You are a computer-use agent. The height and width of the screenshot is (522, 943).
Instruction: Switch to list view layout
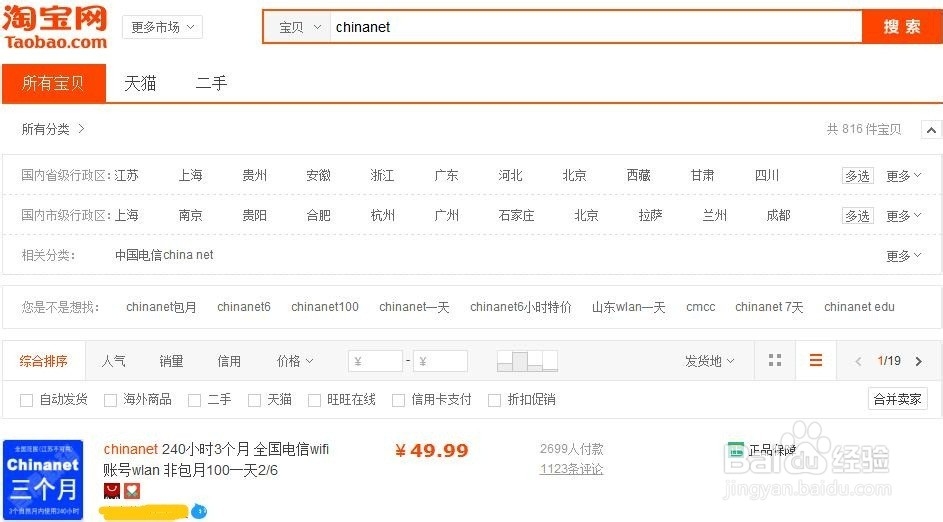tap(816, 360)
